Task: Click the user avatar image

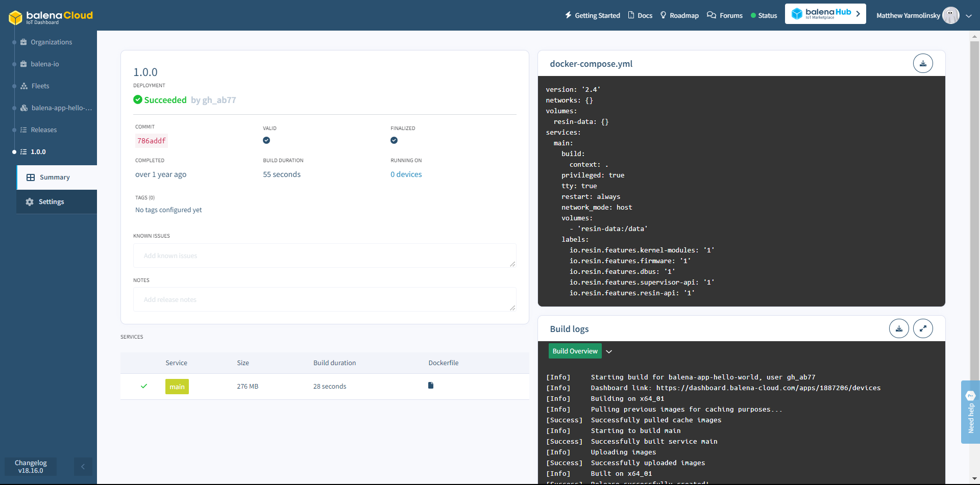Action: coord(950,15)
